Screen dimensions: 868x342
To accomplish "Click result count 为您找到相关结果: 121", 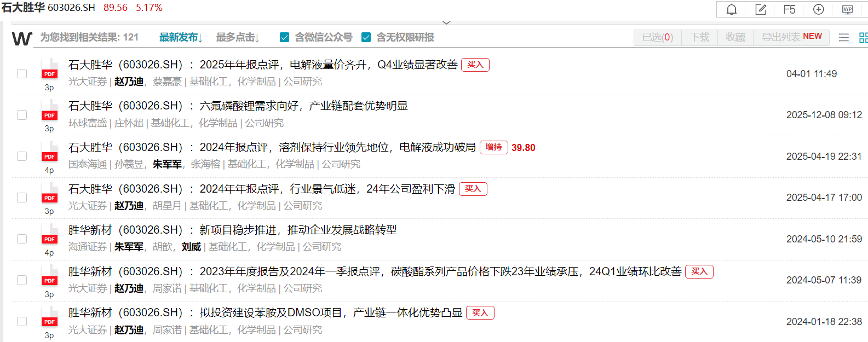I will pos(89,37).
